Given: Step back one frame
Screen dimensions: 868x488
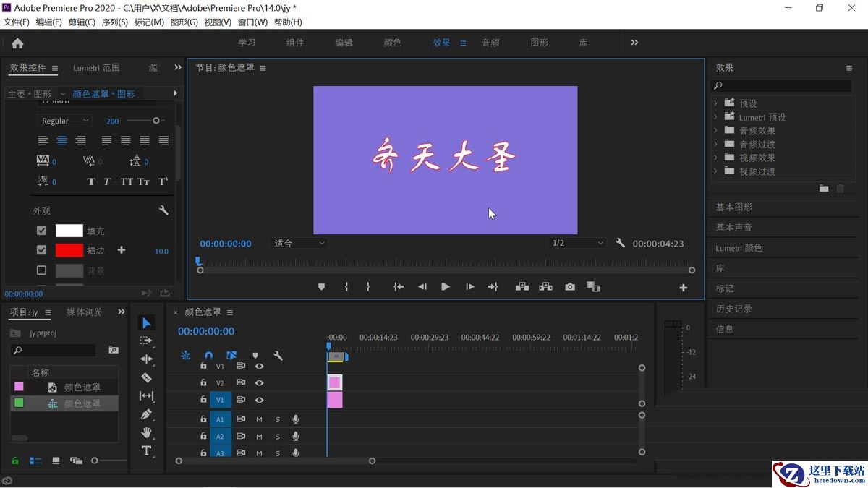Looking at the screenshot, I should pos(422,287).
